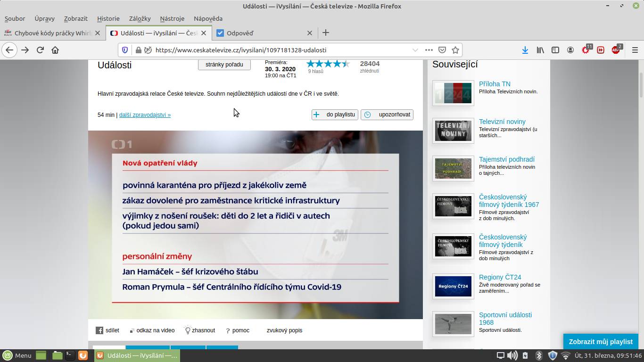Screen dimensions: 644x362
Task: Go back with the browser back arrow
Action: (x=9, y=50)
